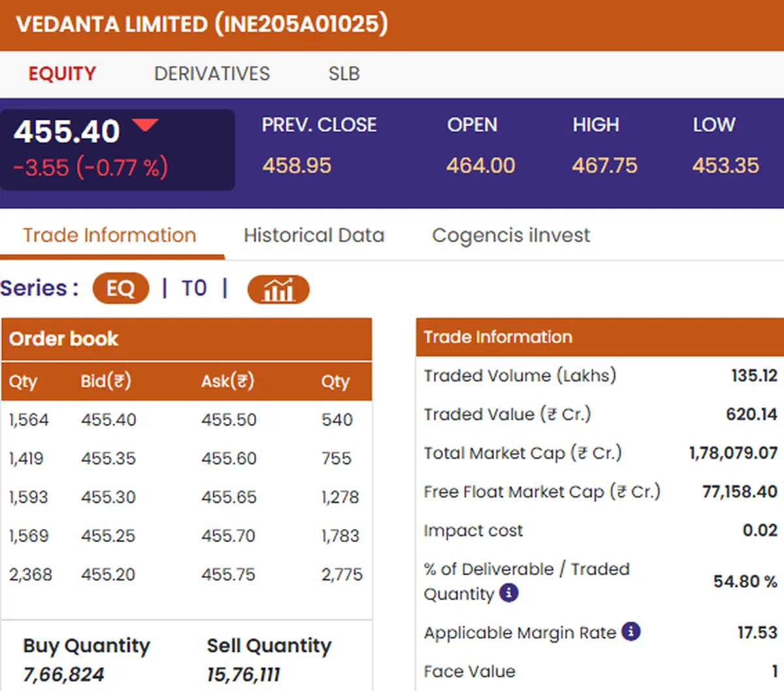Click the Sell Quantity total value
Image resolution: width=784 pixels, height=691 pixels.
pos(243,675)
